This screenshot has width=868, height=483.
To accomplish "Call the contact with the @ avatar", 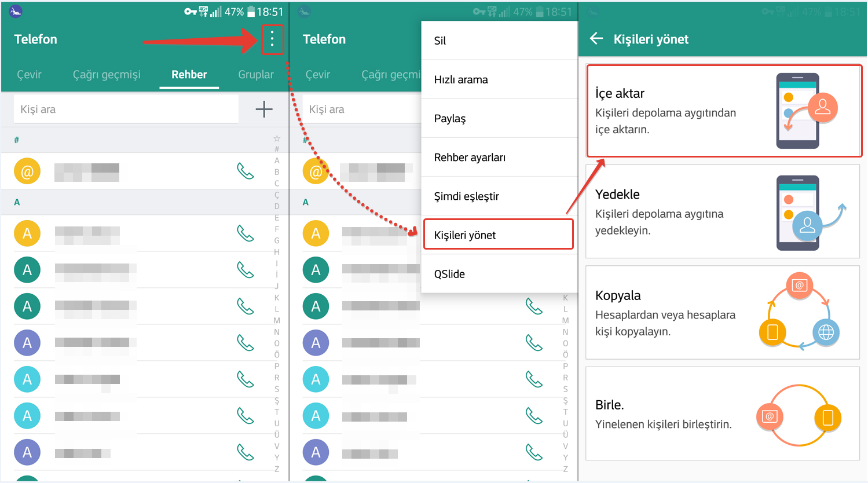I will (x=246, y=171).
